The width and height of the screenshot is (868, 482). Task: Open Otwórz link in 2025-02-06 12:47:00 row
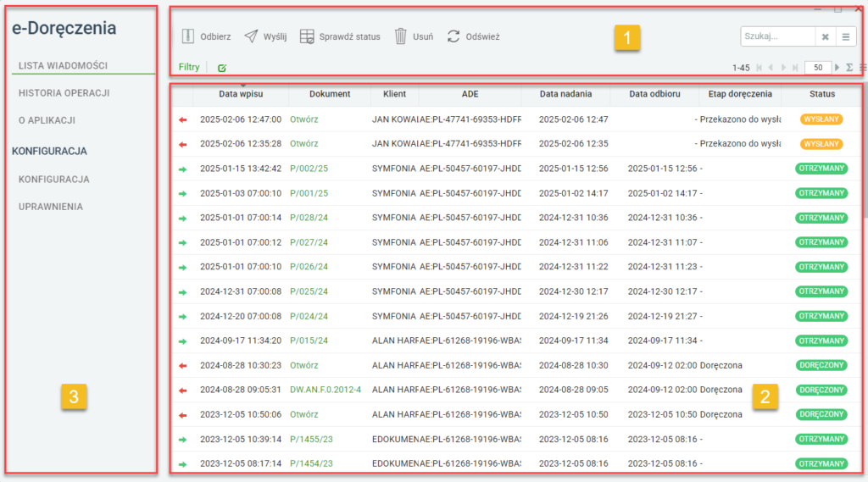[x=304, y=119]
